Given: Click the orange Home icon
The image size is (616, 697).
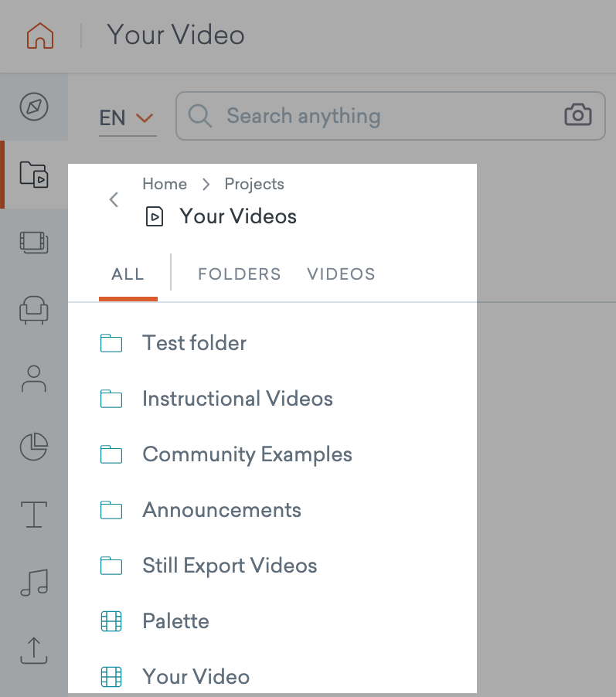Looking at the screenshot, I should [40, 35].
